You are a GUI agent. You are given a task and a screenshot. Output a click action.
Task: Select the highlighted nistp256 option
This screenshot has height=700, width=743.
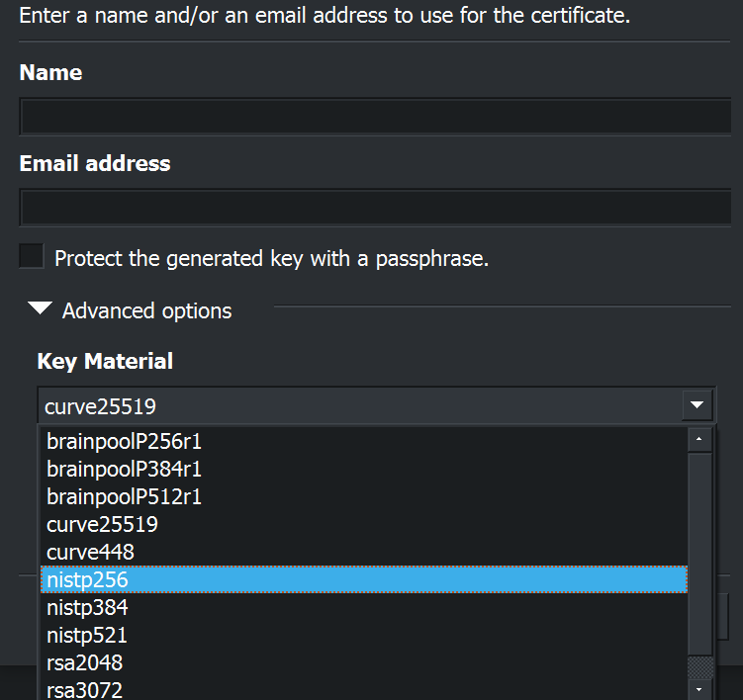[x=87, y=579]
